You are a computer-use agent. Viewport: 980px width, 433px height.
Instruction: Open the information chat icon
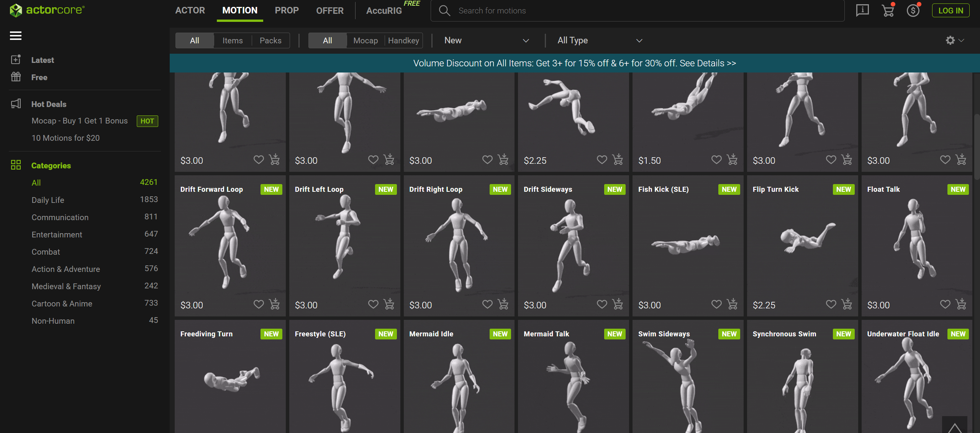(862, 10)
